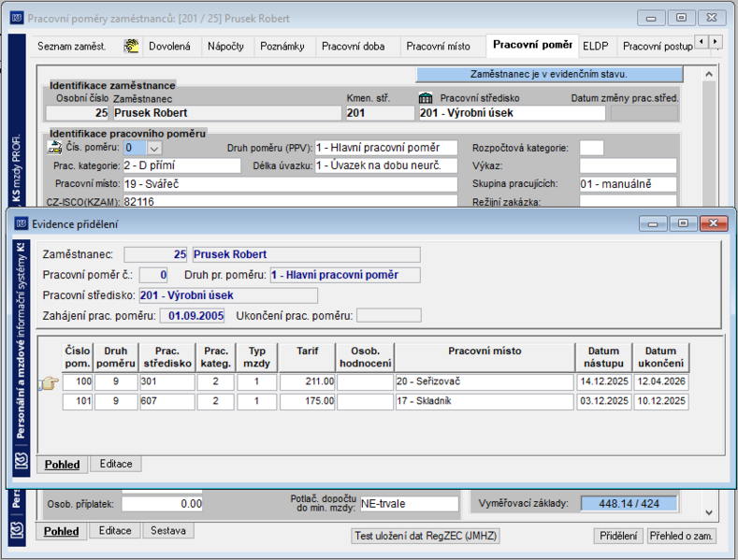This screenshot has width=738, height=560.
Task: Open the Poznámky tab
Action: pos(282,46)
